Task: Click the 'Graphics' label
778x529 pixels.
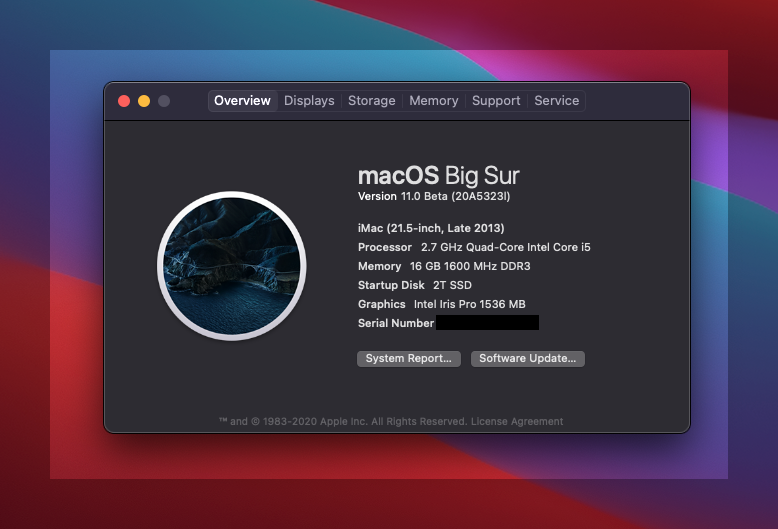Action: pos(382,304)
